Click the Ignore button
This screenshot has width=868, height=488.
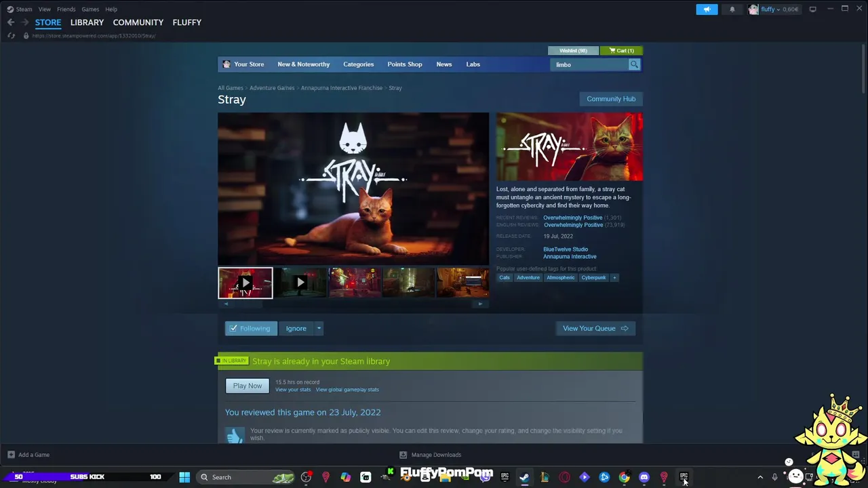point(296,329)
